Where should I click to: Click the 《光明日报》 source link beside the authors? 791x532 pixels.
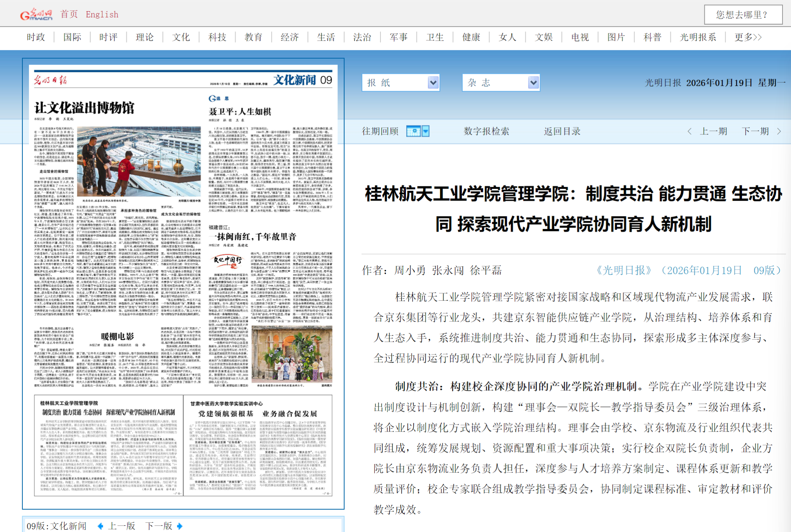624,270
